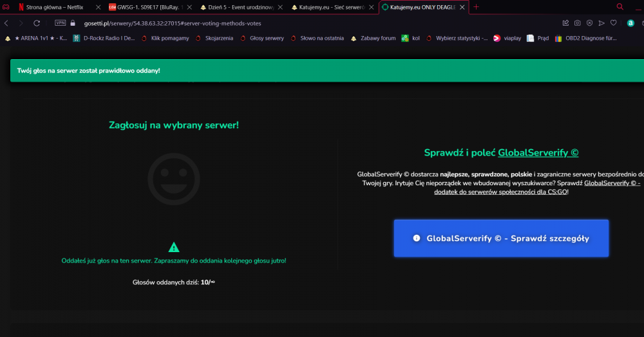Click the heart bookmark icon in toolbar
Image resolution: width=644 pixels, height=337 pixels.
[x=613, y=23]
